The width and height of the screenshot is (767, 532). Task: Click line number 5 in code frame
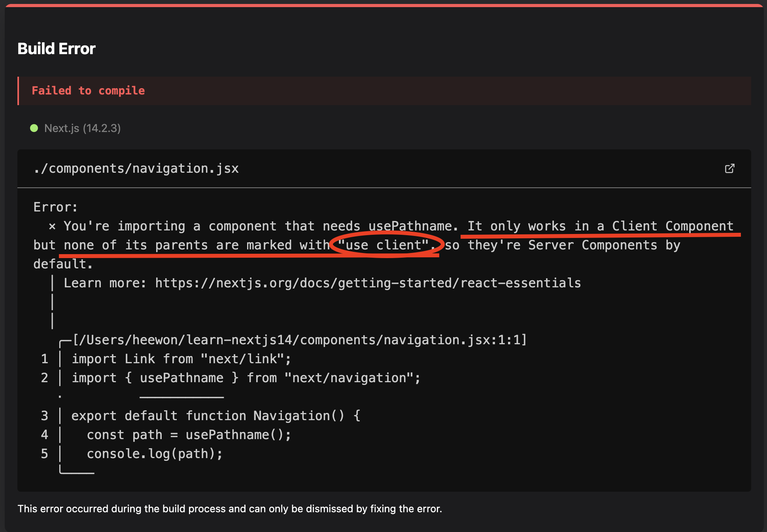45,454
